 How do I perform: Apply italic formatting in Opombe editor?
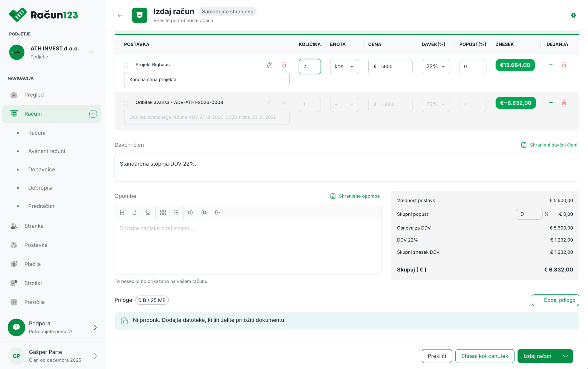click(x=135, y=212)
